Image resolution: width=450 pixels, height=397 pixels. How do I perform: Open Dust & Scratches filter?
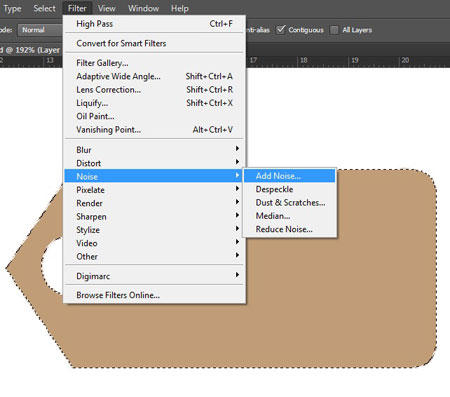click(x=289, y=203)
